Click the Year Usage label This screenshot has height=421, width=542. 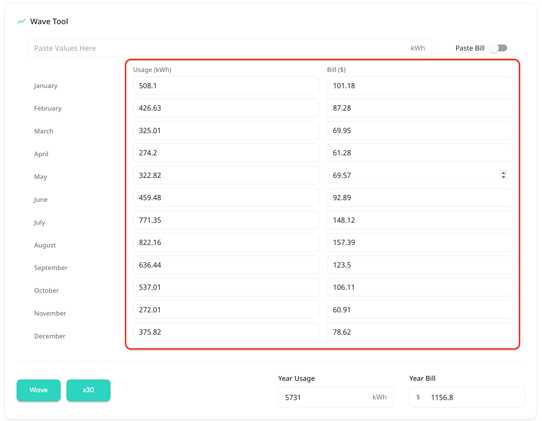pyautogui.click(x=297, y=378)
